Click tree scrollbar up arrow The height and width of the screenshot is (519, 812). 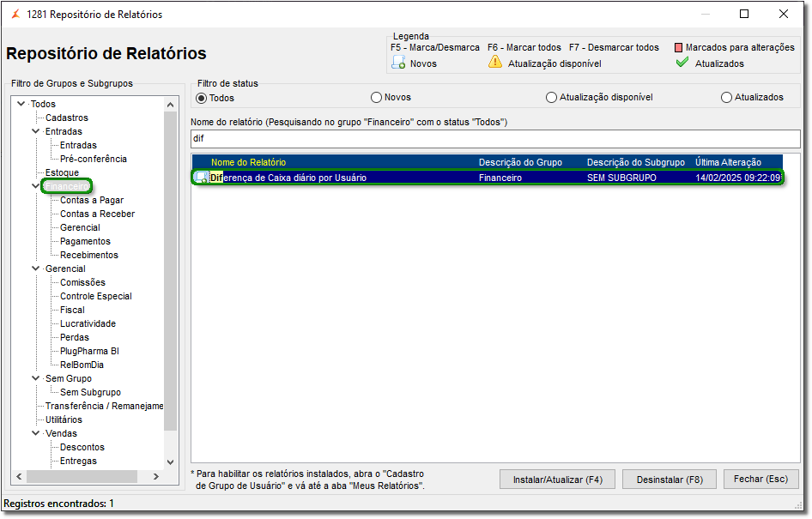pyautogui.click(x=170, y=105)
